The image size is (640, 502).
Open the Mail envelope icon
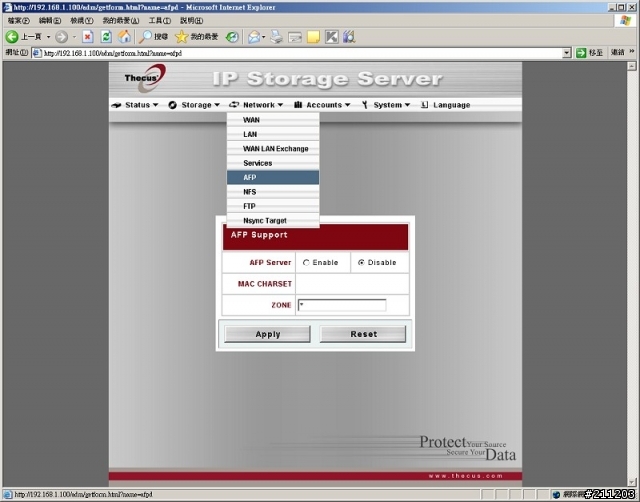pos(253,37)
